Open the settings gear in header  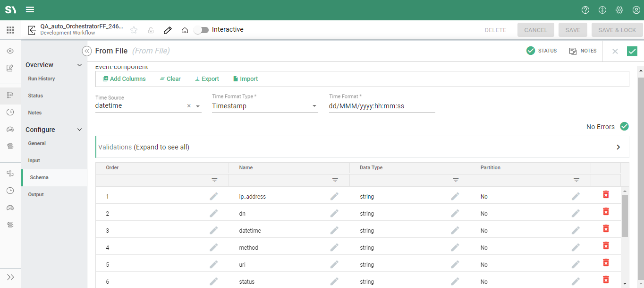pyautogui.click(x=619, y=10)
